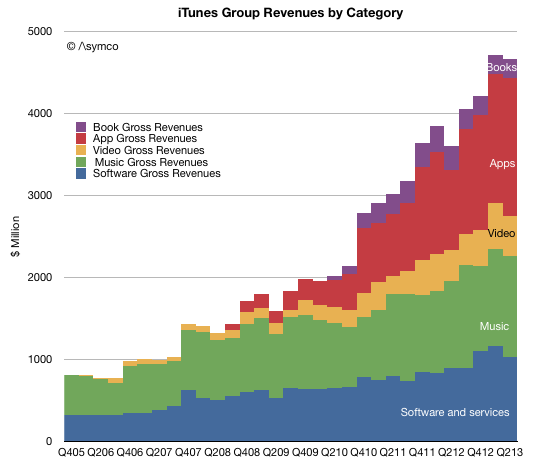Click the '$ Million' y-axis label
The image size is (539, 465).
[15, 236]
